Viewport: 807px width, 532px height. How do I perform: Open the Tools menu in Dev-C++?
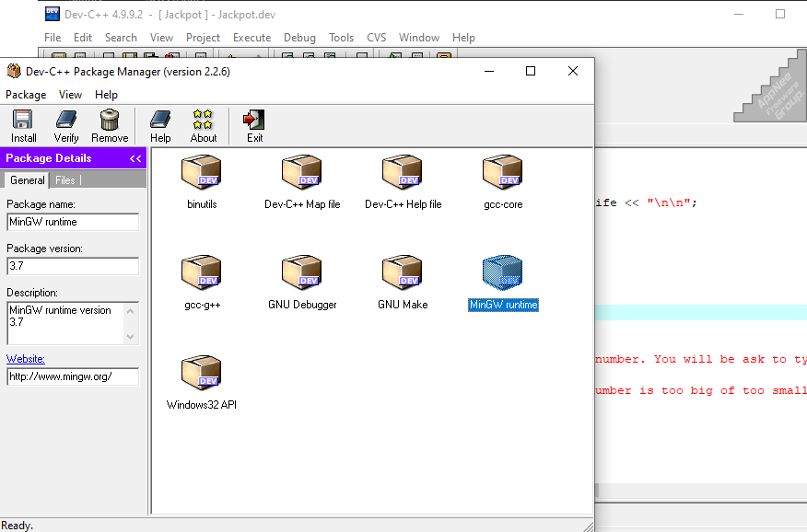pos(341,38)
